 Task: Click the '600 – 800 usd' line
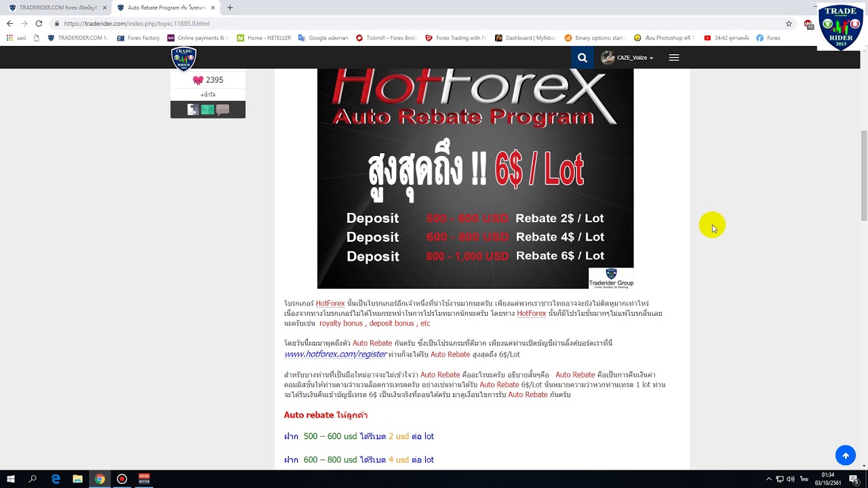359,460
